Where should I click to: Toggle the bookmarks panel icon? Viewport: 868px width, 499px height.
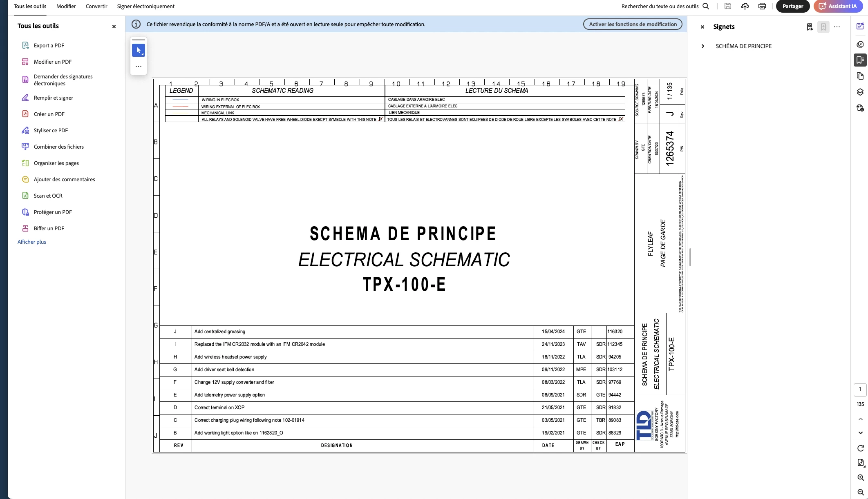pos(860,60)
